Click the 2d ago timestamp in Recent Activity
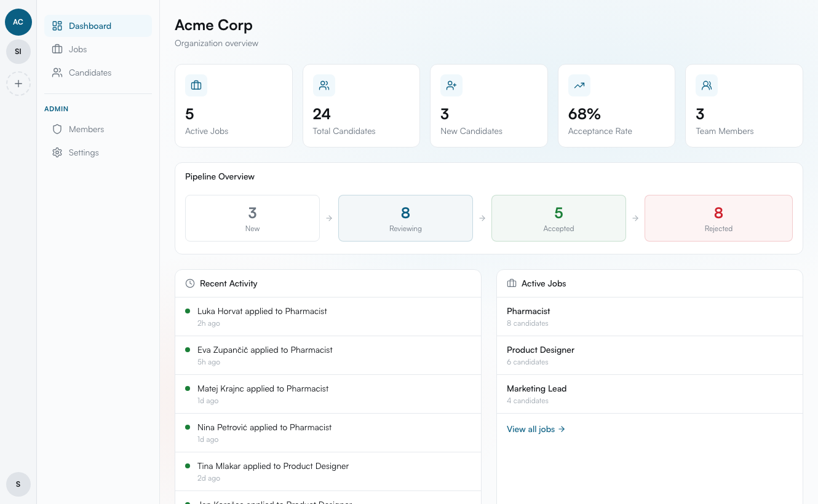Viewport: 818px width, 504px height. pos(208,478)
